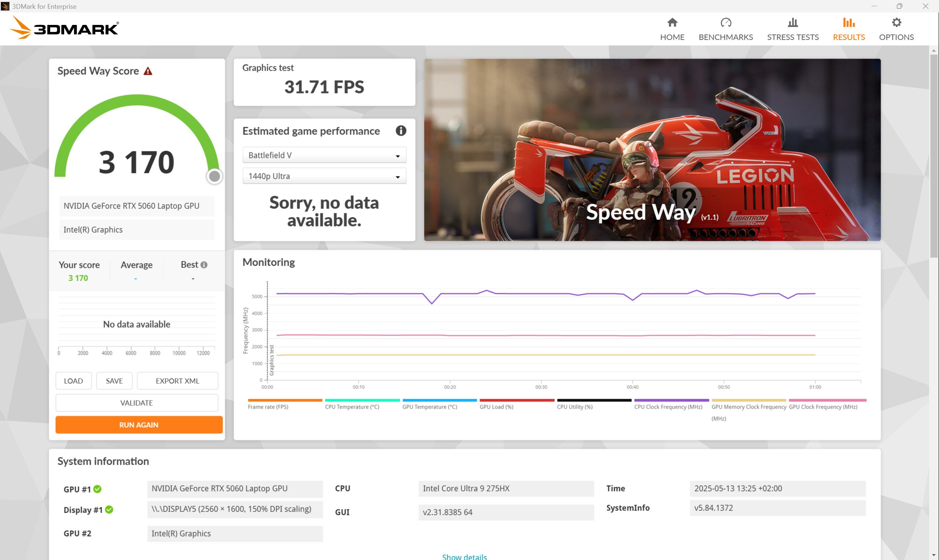The height and width of the screenshot is (560, 939).
Task: Open Benchmarks via gauge icon
Action: (725, 23)
